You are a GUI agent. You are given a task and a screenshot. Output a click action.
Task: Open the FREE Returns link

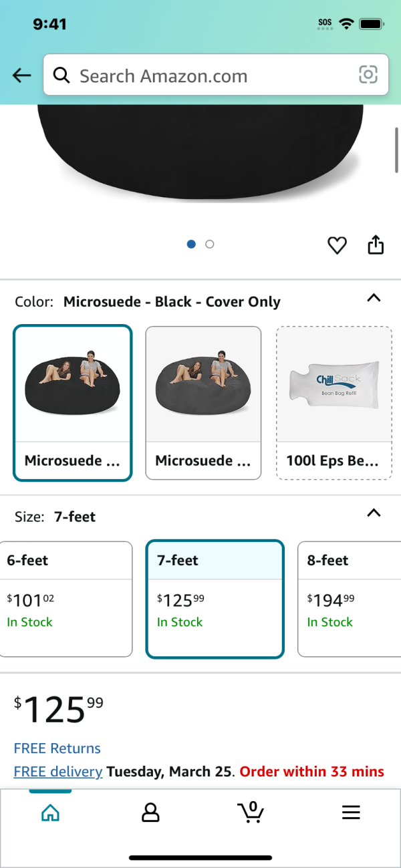coord(57,748)
